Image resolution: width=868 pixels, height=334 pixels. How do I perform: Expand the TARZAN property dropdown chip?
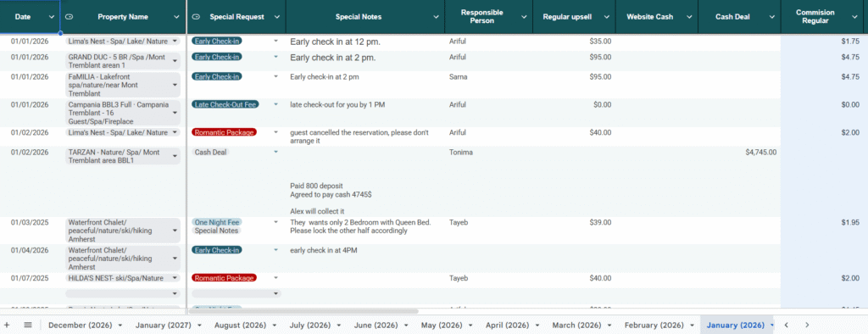pos(175,156)
